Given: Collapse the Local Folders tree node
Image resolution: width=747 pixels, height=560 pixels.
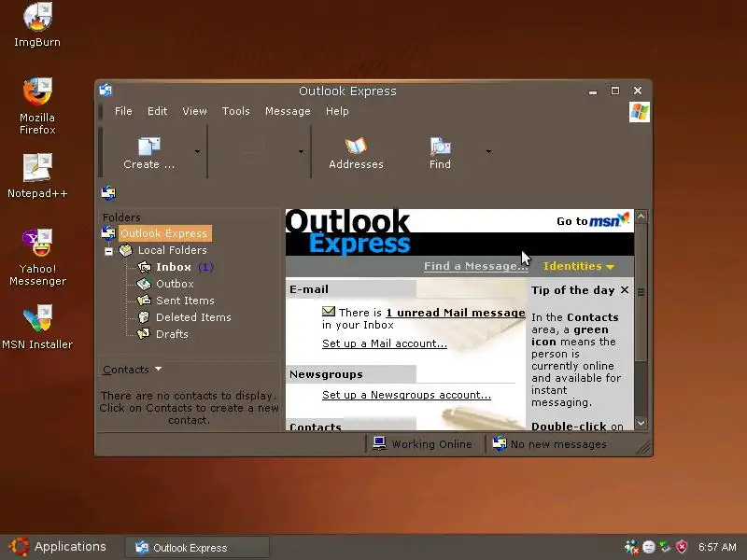Looking at the screenshot, I should pos(109,251).
